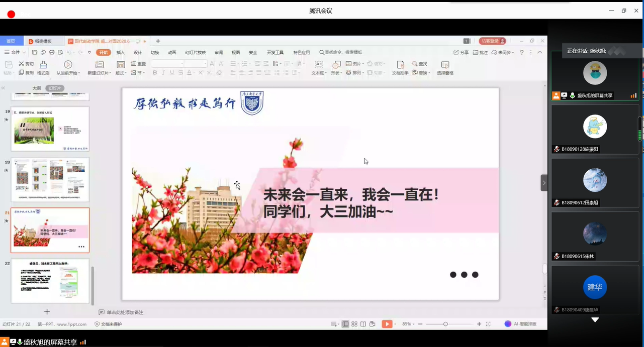
Task: Click the 查找 find button
Action: point(420,64)
